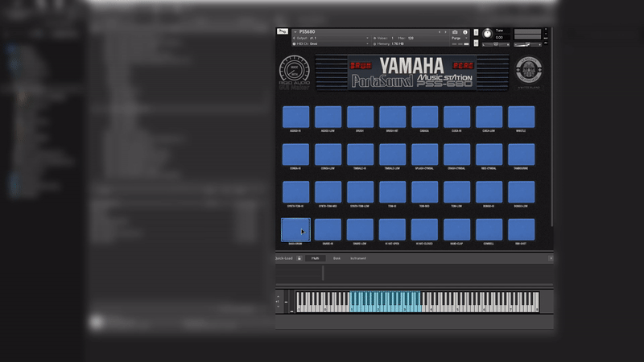
Task: Click the Rigid Audio GUI Maker logo
Action: 294,72
